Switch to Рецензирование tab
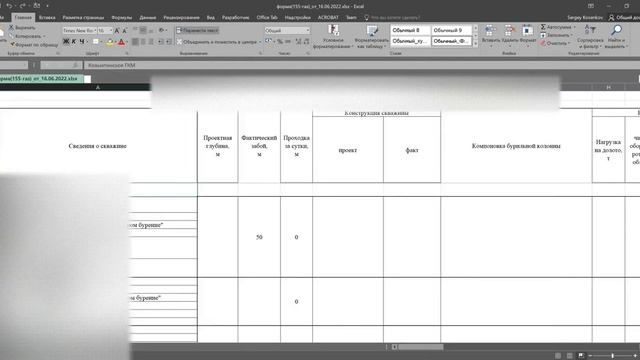This screenshot has width=640, height=360. click(x=181, y=18)
